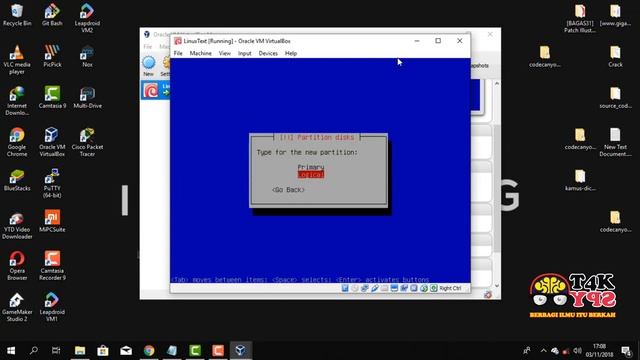Select Camtasia Recorder 9 desktop icon
640x360 pixels.
tap(52, 266)
